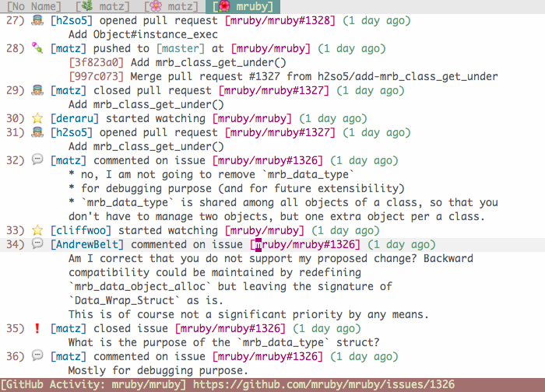Viewport: 545px width, 392px height.
Task: Open commit [997c073]
Action: pos(97,77)
